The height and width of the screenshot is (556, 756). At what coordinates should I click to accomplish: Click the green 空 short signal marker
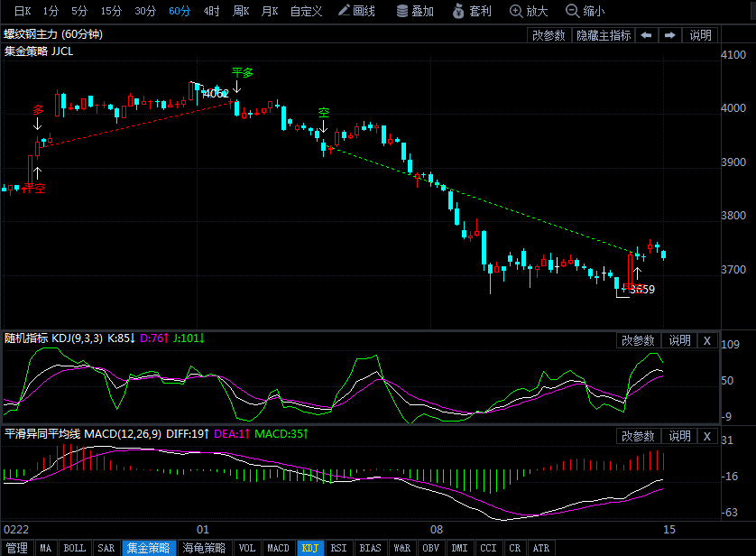[324, 113]
